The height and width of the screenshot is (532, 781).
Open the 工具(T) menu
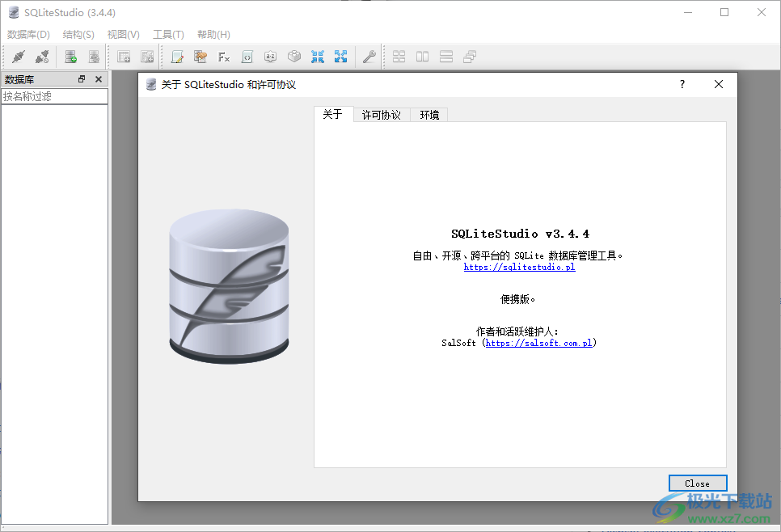coord(168,34)
